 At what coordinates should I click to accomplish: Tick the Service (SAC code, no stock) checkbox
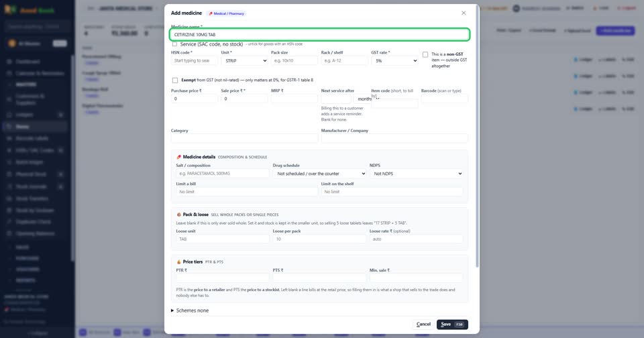click(x=174, y=44)
